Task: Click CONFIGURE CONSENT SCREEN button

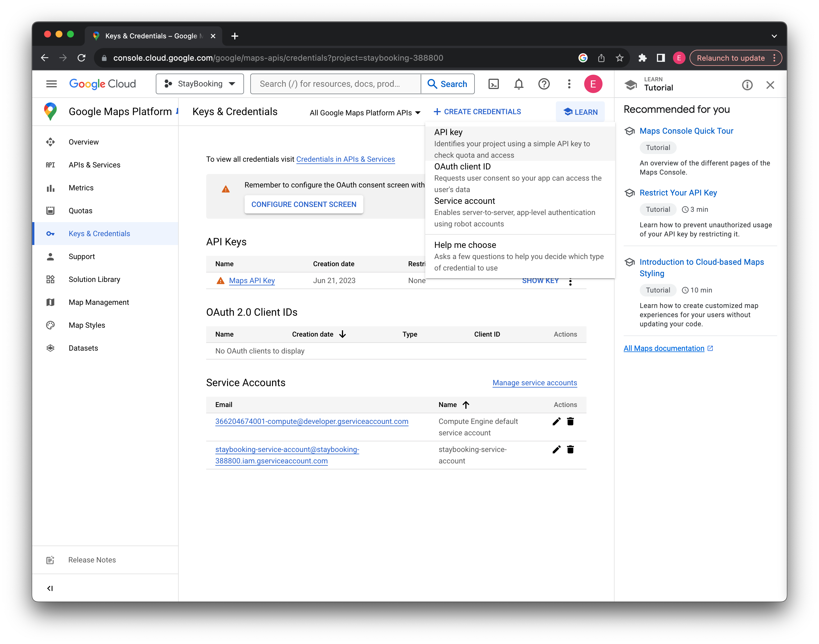Action: coord(304,204)
